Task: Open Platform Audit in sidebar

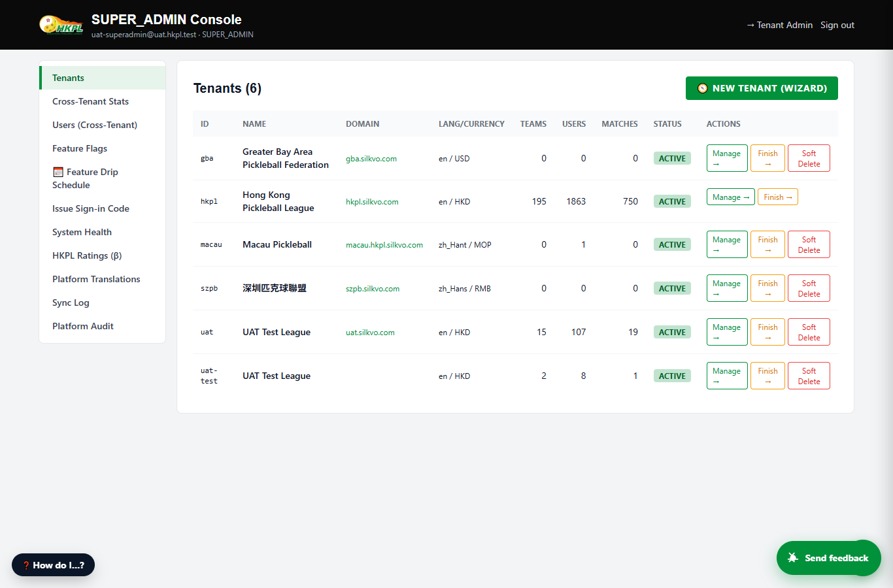Action: click(103, 326)
